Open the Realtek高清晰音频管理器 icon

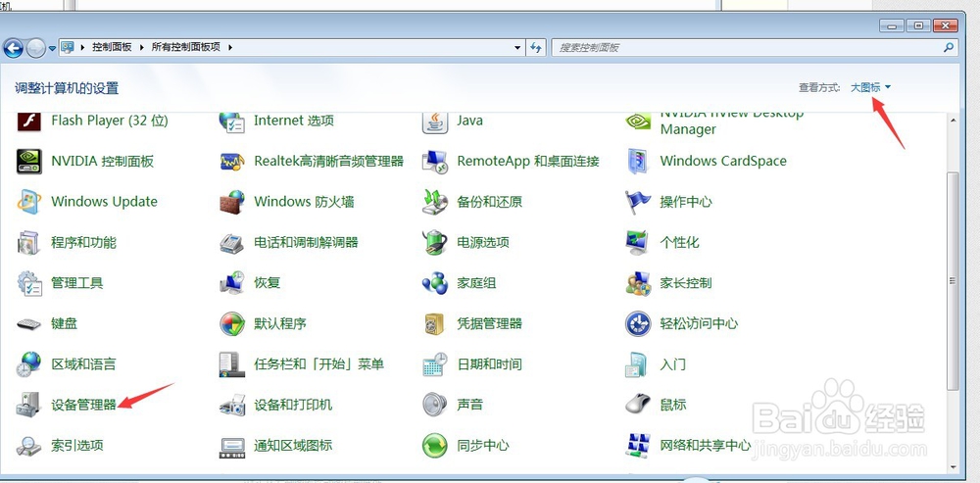coord(232,162)
